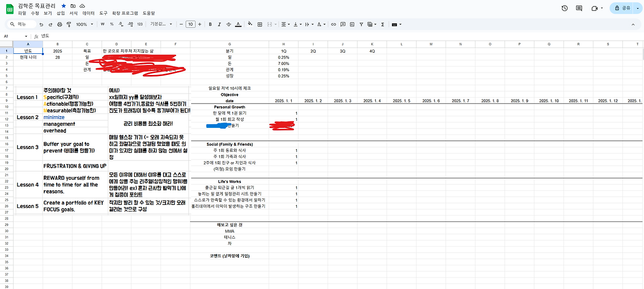Open the borders options
This screenshot has width=644, height=289.
pos(261,24)
